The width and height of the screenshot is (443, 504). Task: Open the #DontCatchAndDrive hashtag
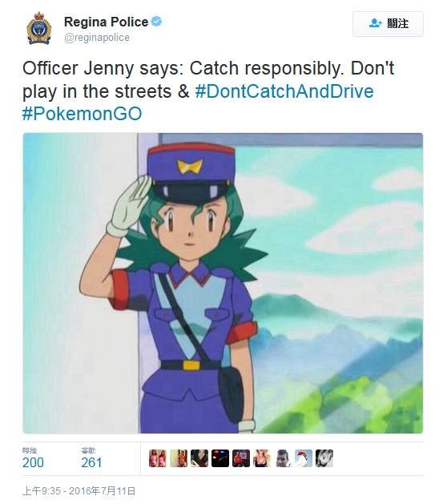[x=284, y=91]
